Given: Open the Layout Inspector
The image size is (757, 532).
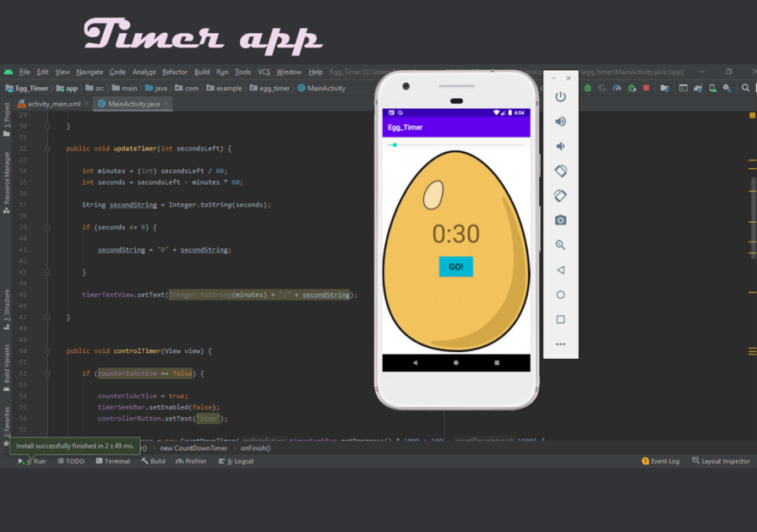Looking at the screenshot, I should pos(721,461).
